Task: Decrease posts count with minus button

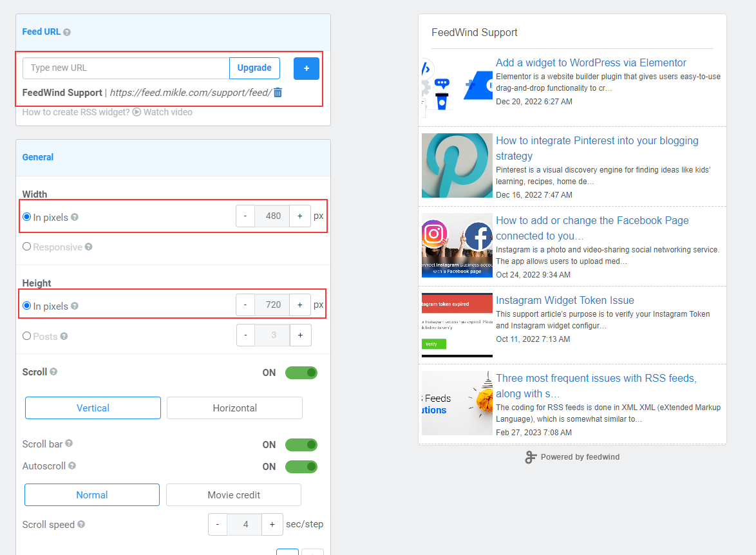Action: pyautogui.click(x=246, y=335)
